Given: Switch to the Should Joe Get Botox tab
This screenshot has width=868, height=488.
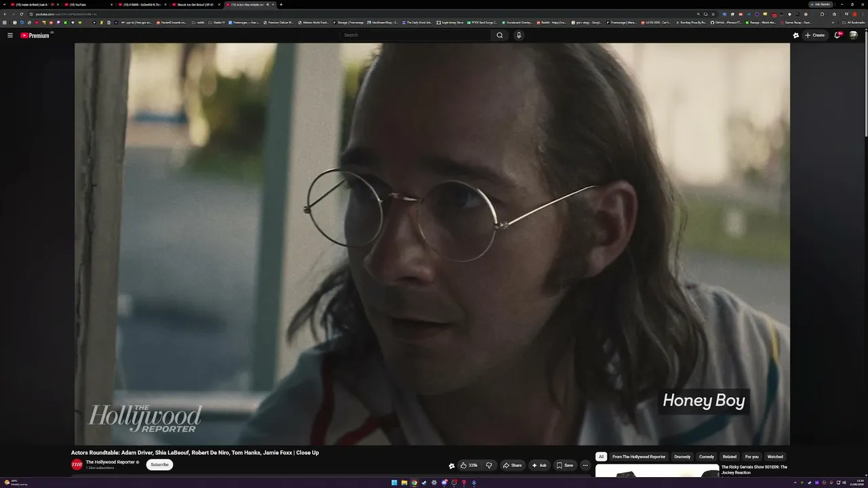Looking at the screenshot, I should coord(197,5).
